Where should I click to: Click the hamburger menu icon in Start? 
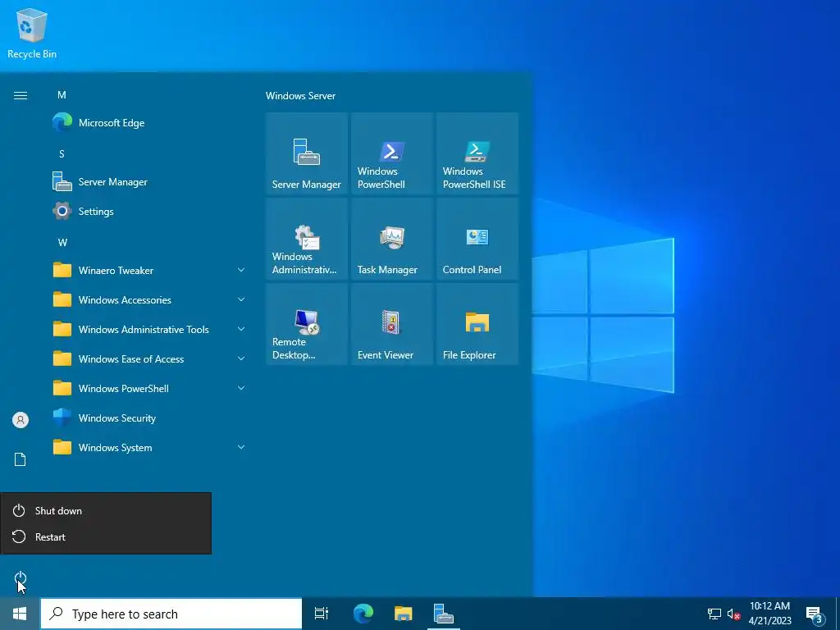(21, 95)
